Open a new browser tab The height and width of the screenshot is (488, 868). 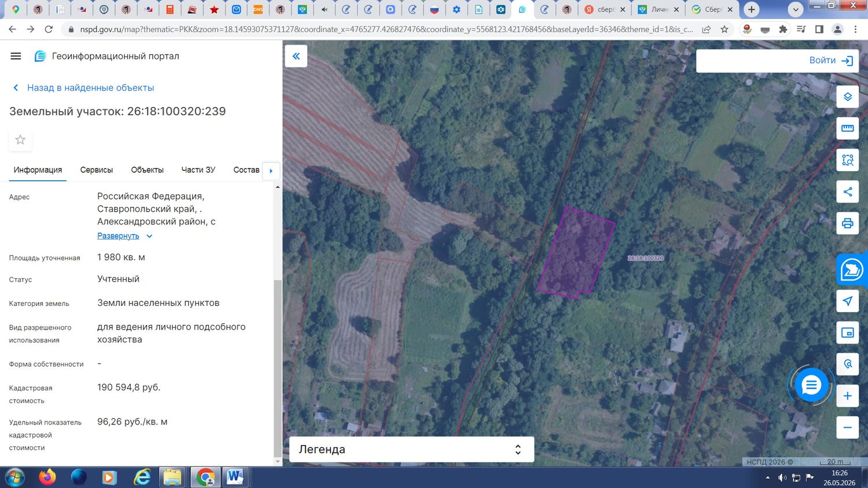pyautogui.click(x=751, y=9)
